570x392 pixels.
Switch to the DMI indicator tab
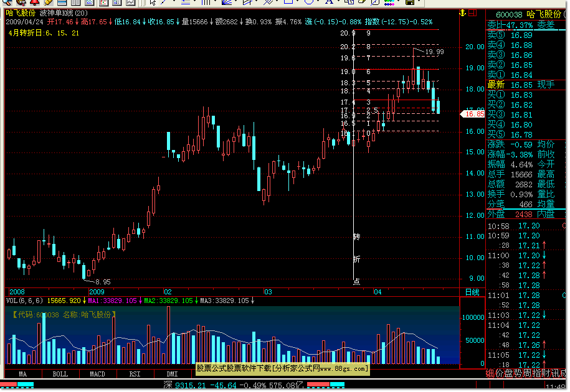click(x=173, y=374)
